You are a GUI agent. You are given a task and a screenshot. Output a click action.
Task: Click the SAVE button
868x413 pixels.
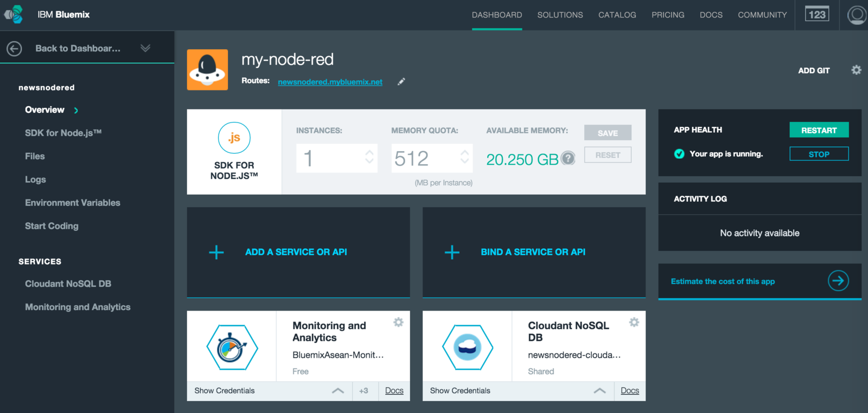click(x=608, y=133)
